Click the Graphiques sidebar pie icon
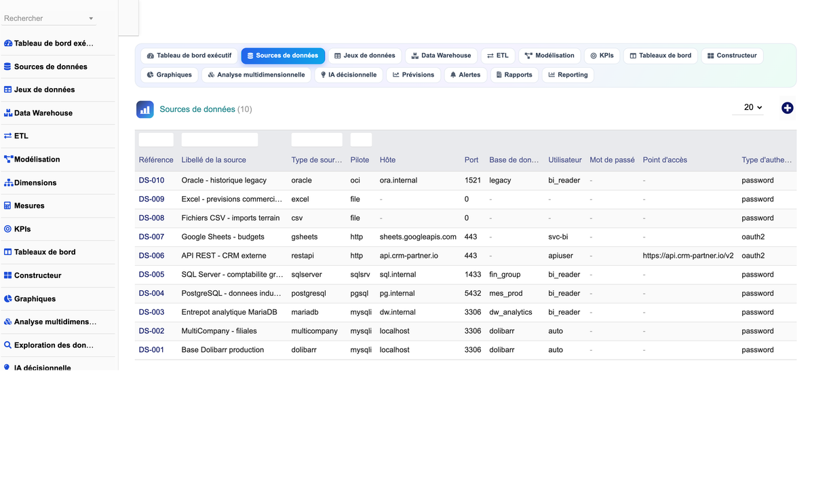This screenshot has height=504, width=814. 8,298
